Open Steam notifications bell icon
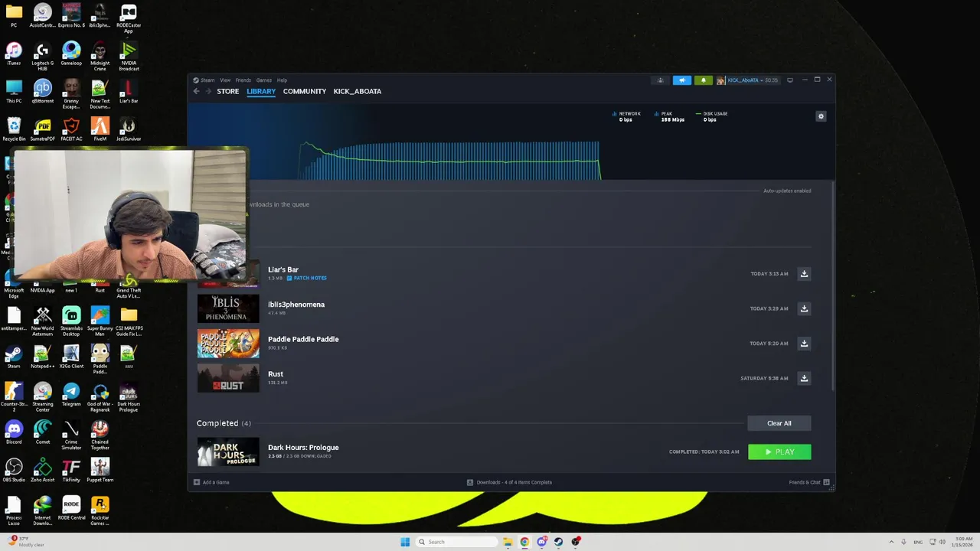Viewport: 980px width, 551px height. pyautogui.click(x=703, y=80)
